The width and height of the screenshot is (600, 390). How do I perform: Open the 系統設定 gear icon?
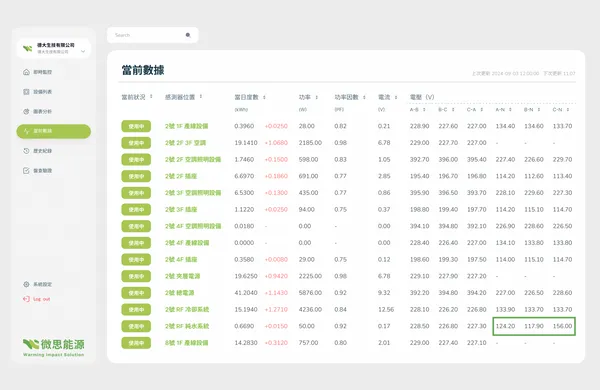pyautogui.click(x=26, y=284)
